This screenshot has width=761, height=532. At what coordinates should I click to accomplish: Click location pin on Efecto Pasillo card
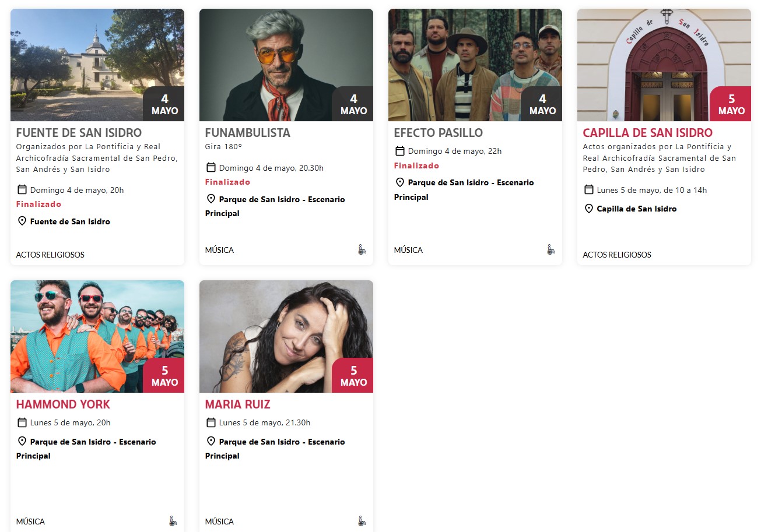click(400, 182)
